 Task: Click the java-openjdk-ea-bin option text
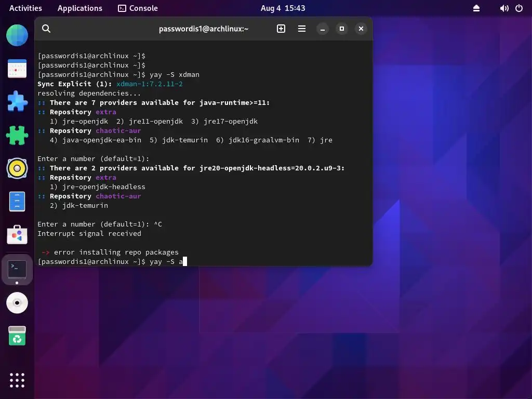tap(96, 140)
